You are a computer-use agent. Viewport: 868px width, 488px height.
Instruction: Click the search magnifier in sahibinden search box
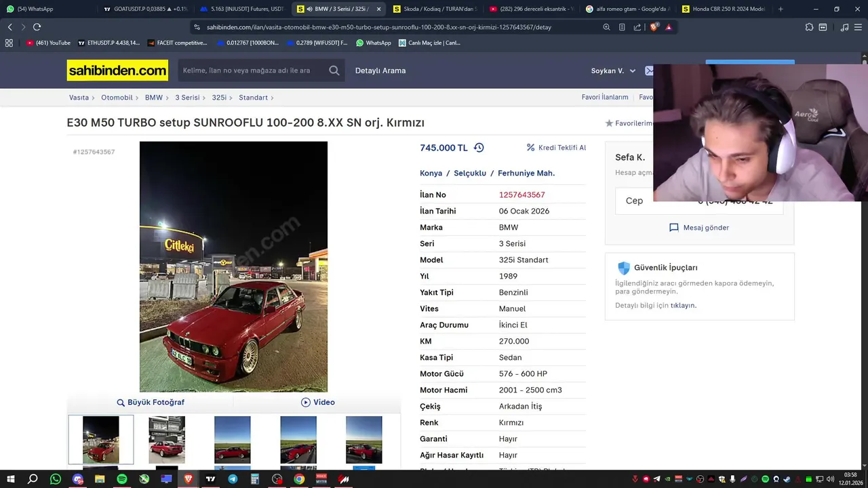334,70
